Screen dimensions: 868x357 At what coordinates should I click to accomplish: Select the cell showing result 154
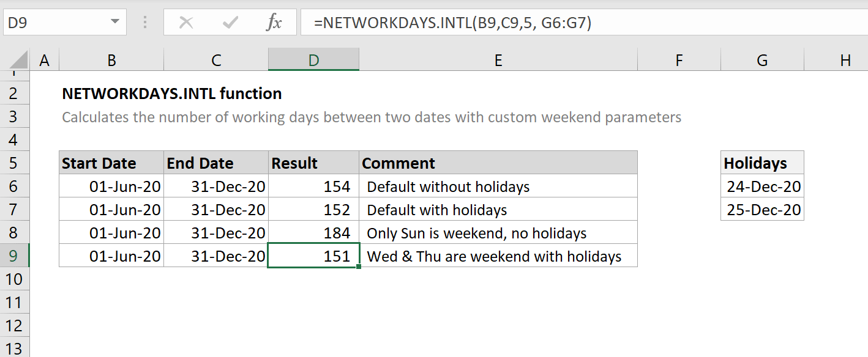313,186
